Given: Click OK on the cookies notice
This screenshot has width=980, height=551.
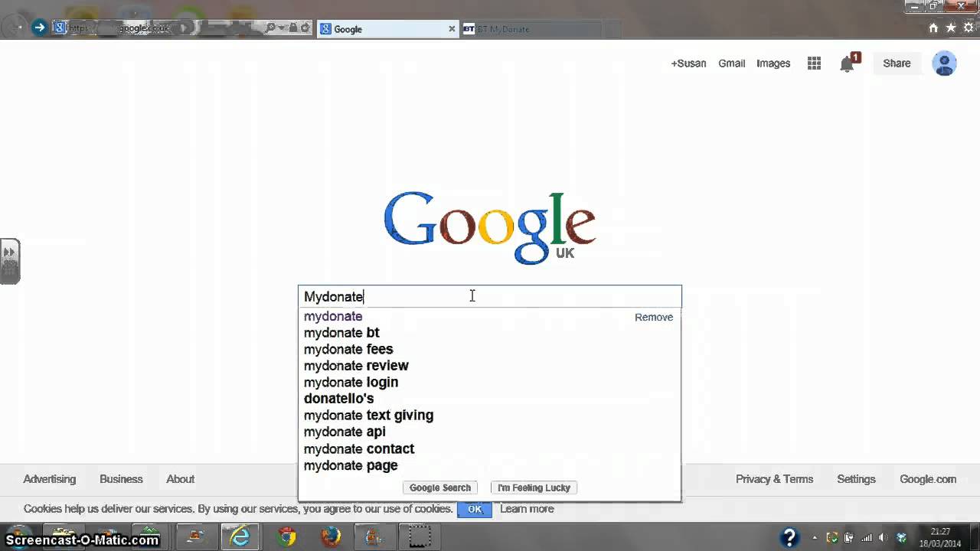Looking at the screenshot, I should pos(475,509).
